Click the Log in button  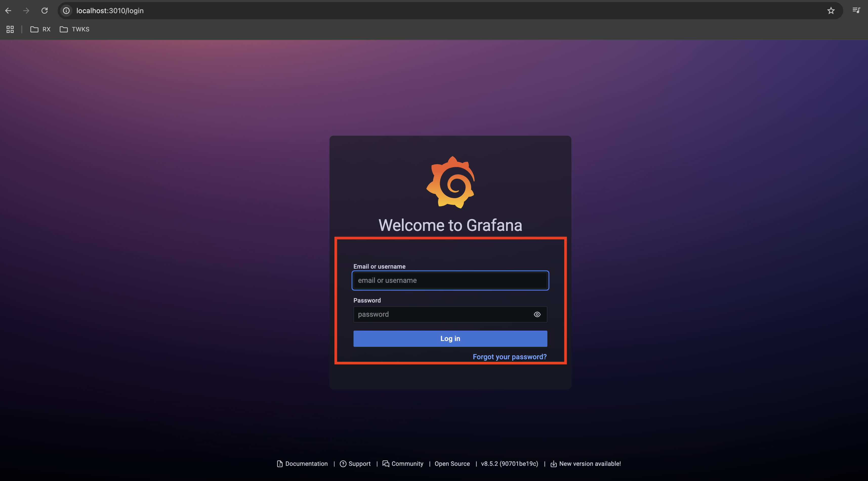pyautogui.click(x=450, y=338)
